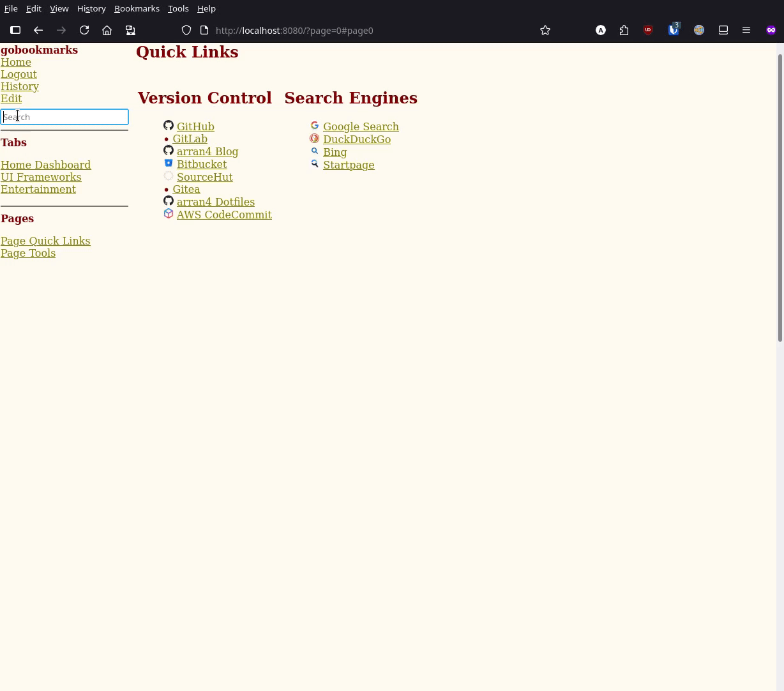Switch to the UI Frameworks tab
The height and width of the screenshot is (691, 784).
41,177
